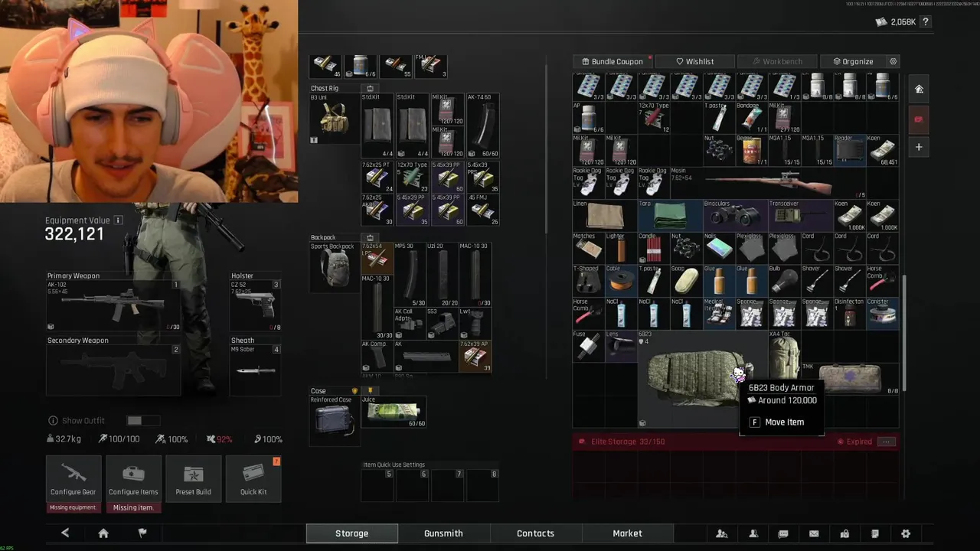Select the Bulb item
This screenshot has height=551, width=980.
click(785, 280)
